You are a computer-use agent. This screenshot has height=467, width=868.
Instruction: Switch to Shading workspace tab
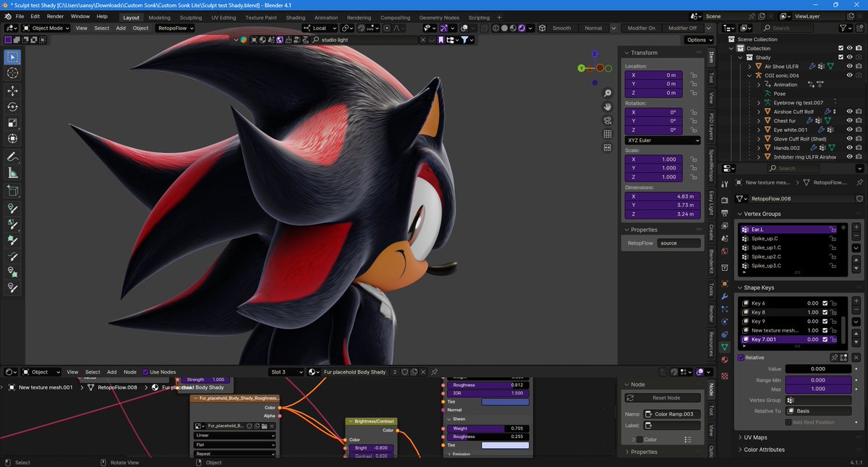pyautogui.click(x=295, y=17)
